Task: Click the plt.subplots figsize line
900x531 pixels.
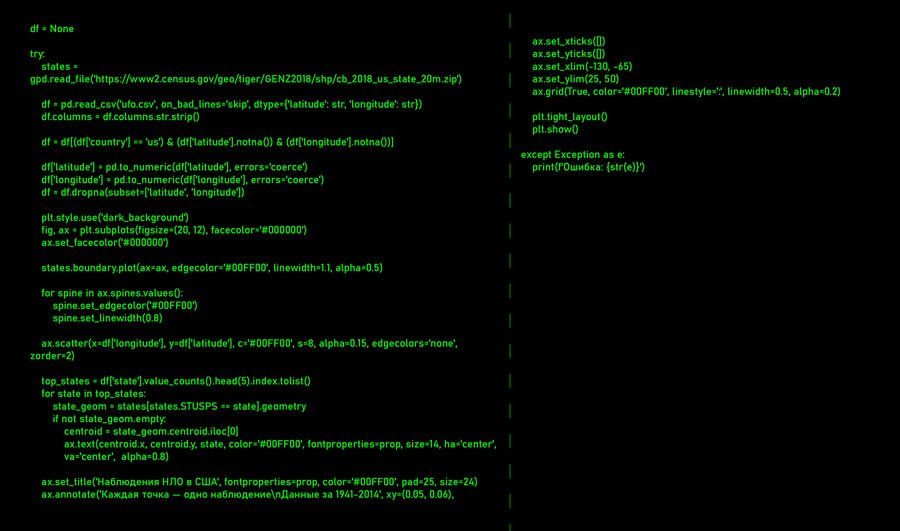Action: (173, 230)
